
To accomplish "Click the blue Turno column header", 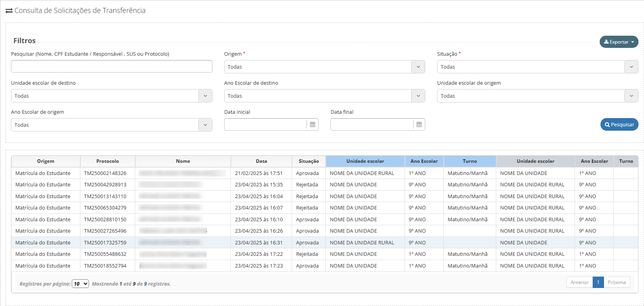I will point(470,161).
